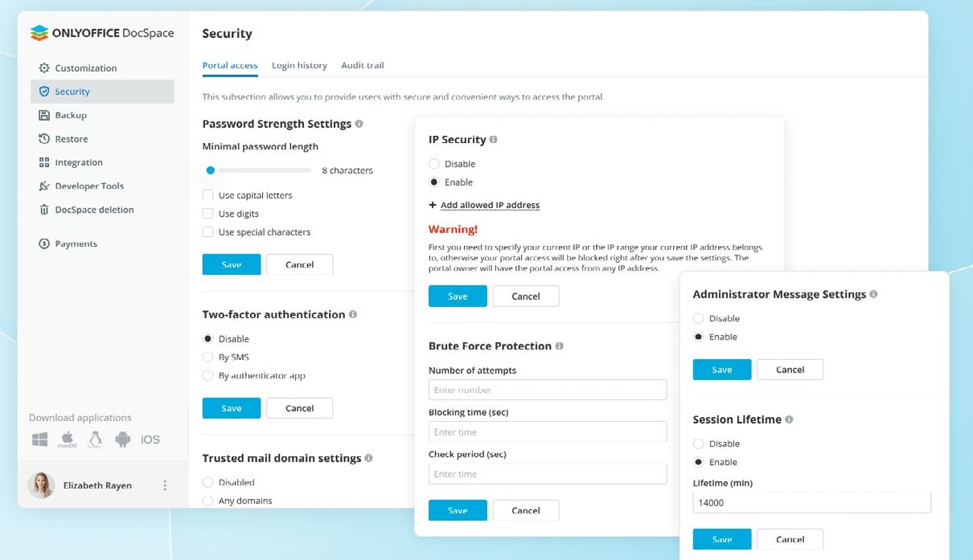Go to Restore via its clock icon
973x560 pixels.
(x=44, y=139)
